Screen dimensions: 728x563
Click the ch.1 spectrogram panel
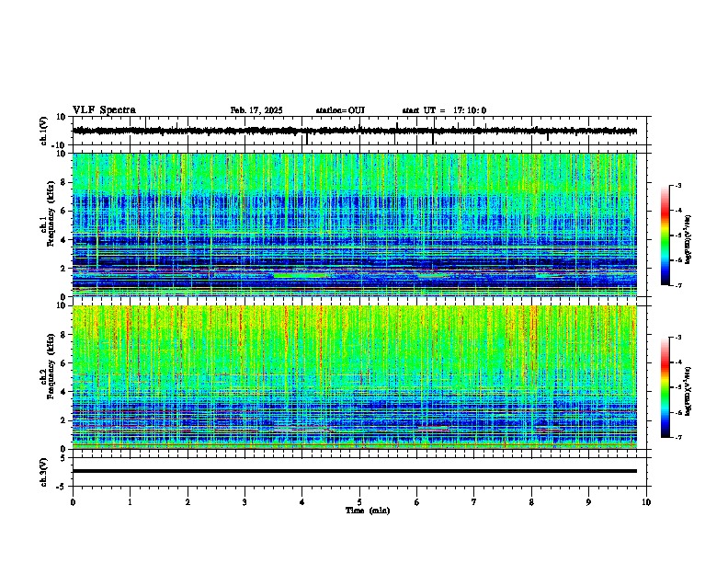click(x=355, y=224)
